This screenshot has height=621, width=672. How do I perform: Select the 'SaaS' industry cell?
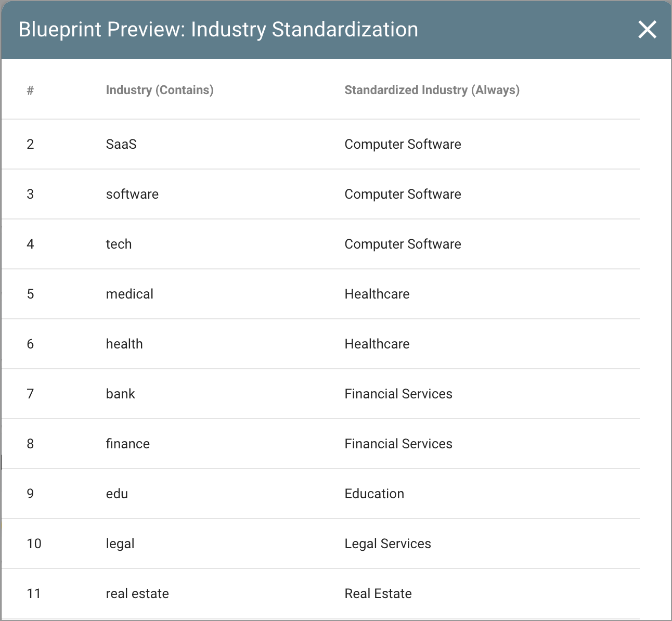pyautogui.click(x=121, y=144)
